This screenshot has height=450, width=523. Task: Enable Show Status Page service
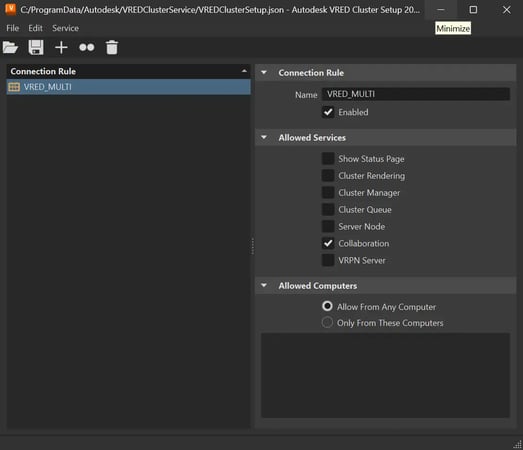point(328,158)
